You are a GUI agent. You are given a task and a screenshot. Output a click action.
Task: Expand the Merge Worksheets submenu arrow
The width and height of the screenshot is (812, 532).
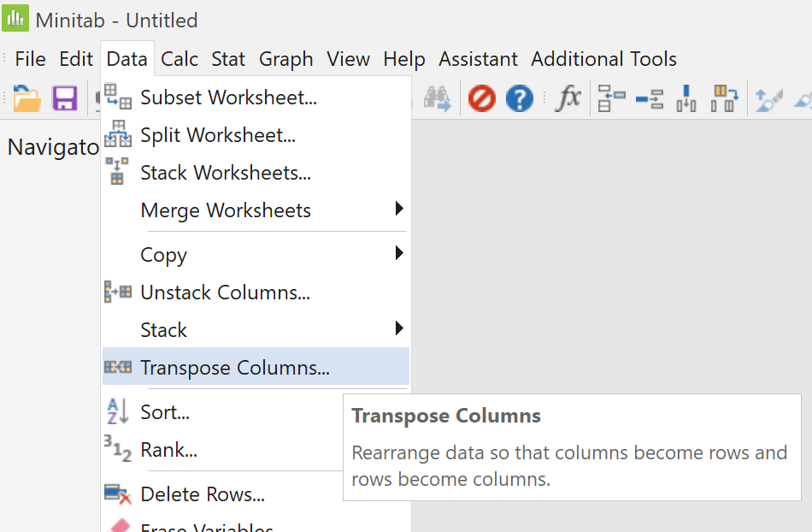tap(399, 208)
